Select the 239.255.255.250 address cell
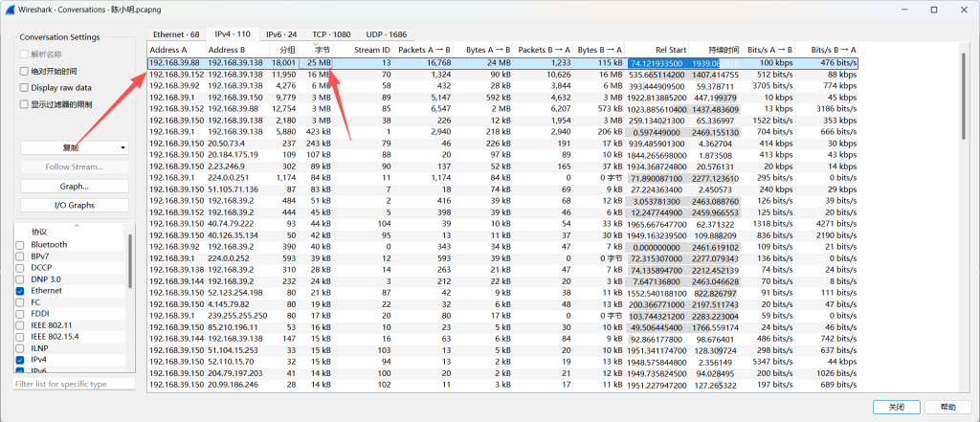The width and height of the screenshot is (980, 422). coord(237,317)
